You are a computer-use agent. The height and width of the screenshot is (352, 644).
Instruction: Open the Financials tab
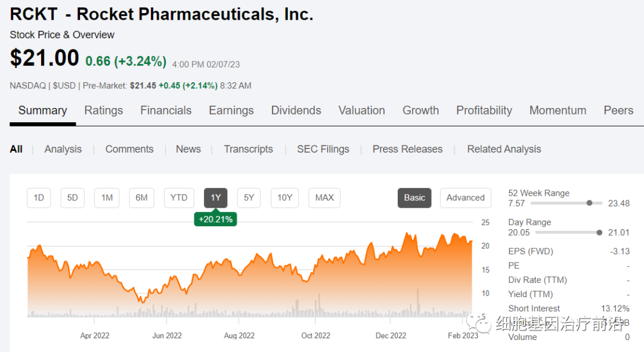pos(166,110)
